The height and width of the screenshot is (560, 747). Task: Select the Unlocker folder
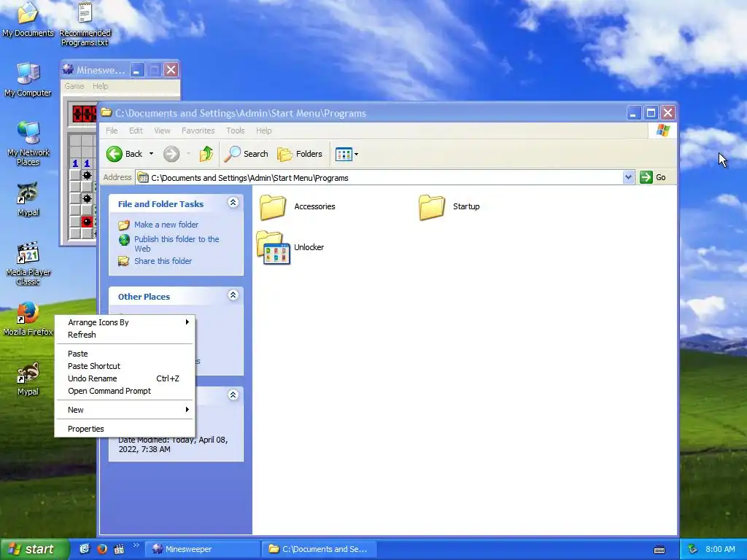(290, 248)
